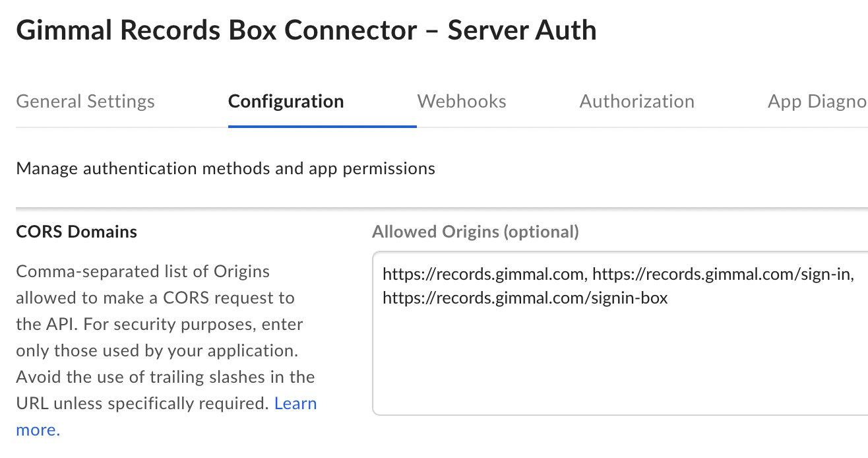This screenshot has height=458, width=868.
Task: Go to the Authorization tab
Action: [x=636, y=102]
